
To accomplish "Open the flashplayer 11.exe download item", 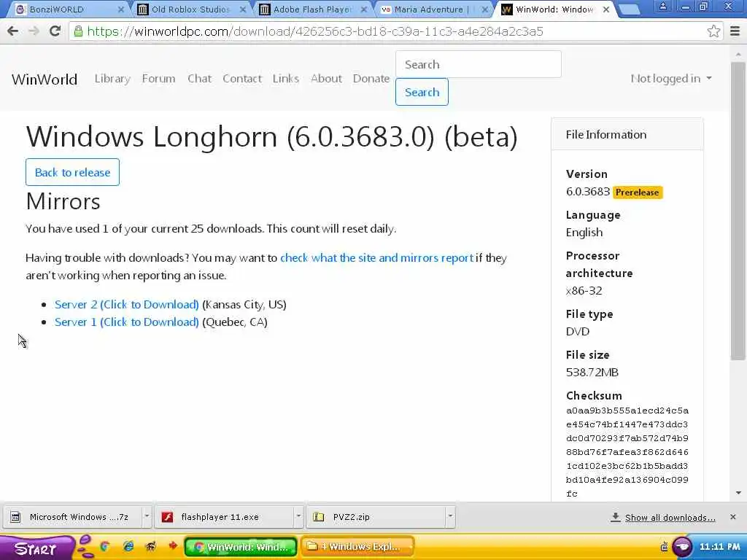I will point(224,517).
